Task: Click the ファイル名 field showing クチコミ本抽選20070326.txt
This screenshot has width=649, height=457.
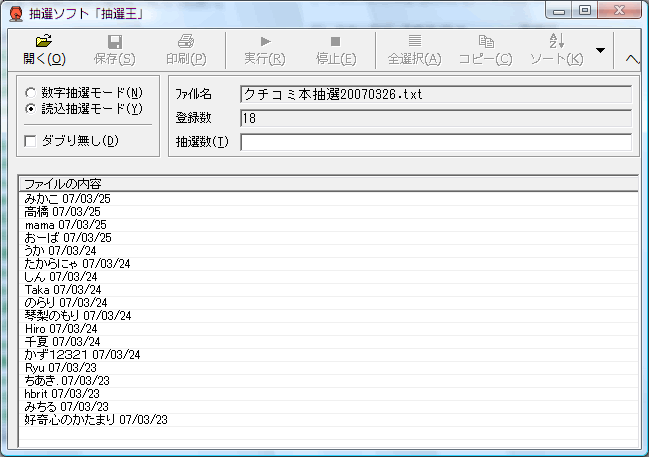Action: [x=435, y=94]
